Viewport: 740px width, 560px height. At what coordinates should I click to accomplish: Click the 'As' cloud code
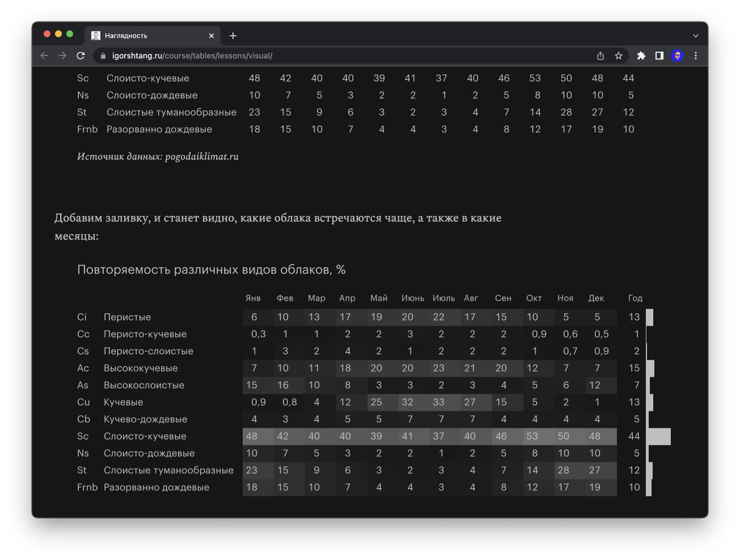tap(83, 385)
